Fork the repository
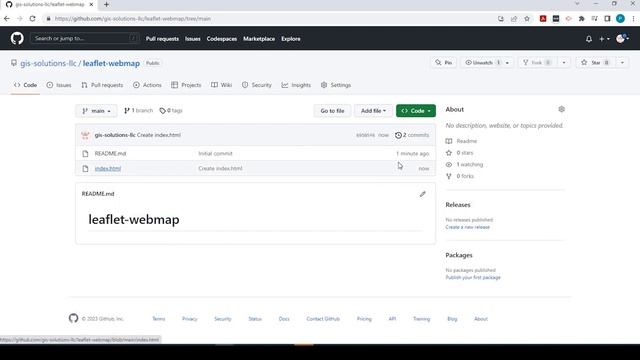 [537, 62]
